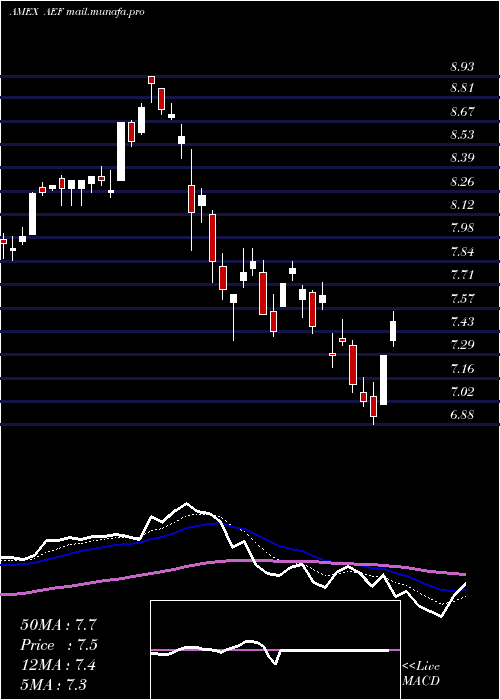The image size is (500, 700).
Task: Select the 7.57 price axis label
Action: [462, 299]
